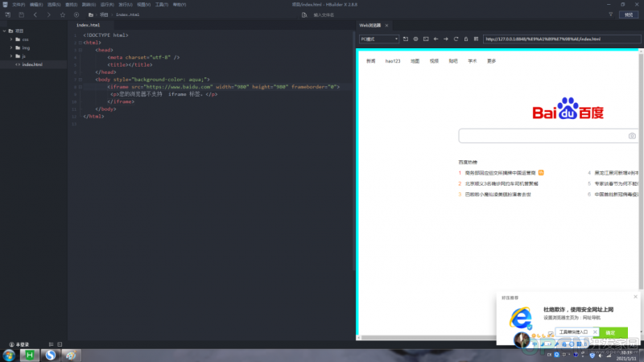Open the 更多 link on Baidu page
This screenshot has width=644, height=362.
[491, 61]
